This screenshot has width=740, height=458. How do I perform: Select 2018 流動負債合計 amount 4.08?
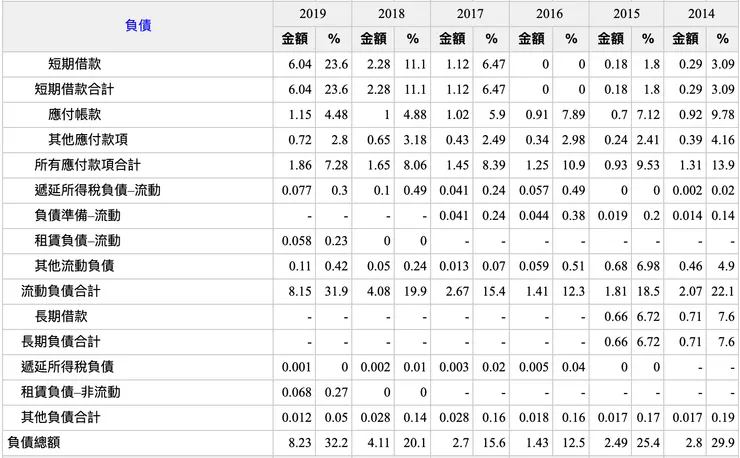point(379,291)
